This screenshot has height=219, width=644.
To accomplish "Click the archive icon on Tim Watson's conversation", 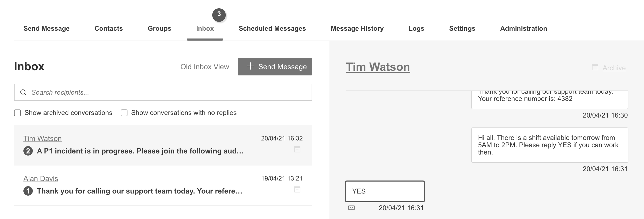I will point(297,150).
